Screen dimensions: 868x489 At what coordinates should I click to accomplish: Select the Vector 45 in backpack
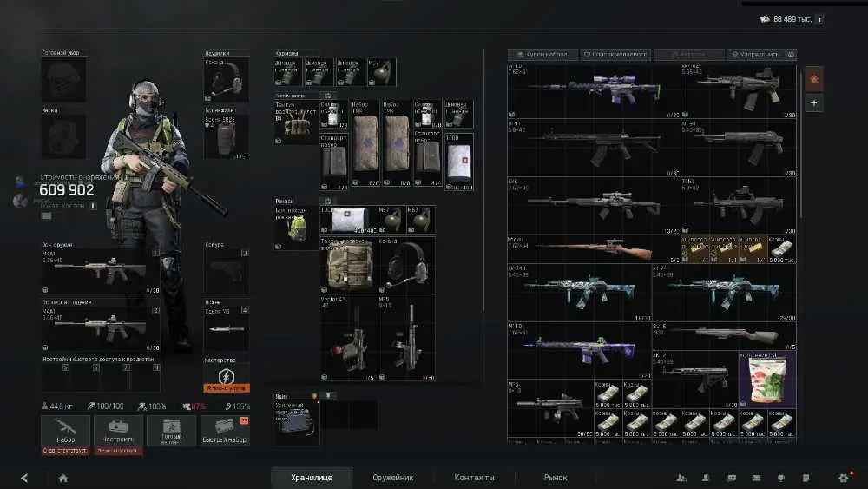(x=349, y=338)
